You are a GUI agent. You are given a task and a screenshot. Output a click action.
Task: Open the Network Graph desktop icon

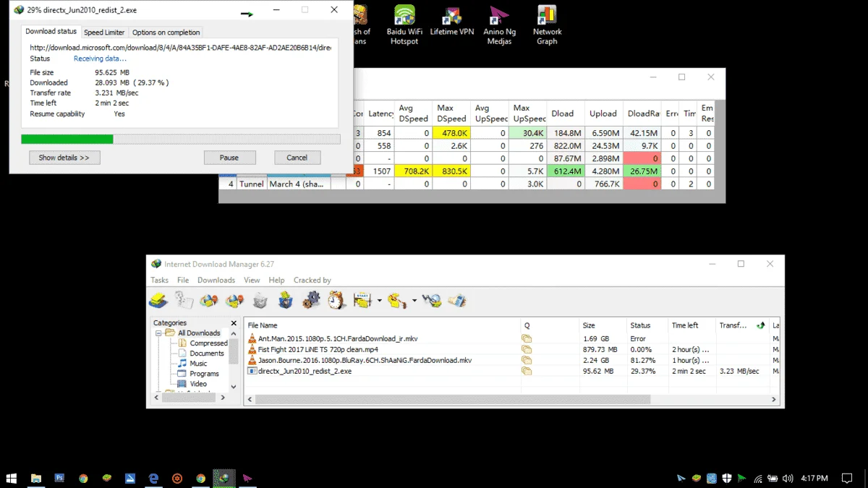pyautogui.click(x=547, y=25)
